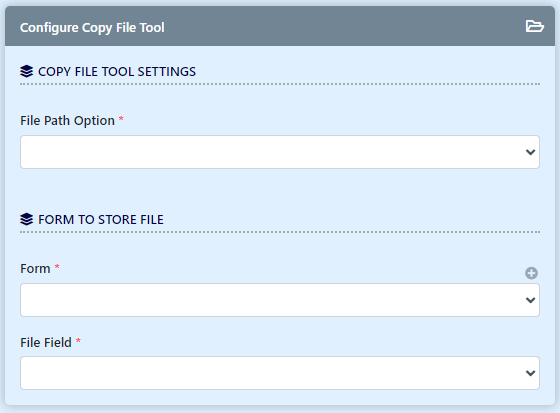Open the File Path Option dropdown
Image resolution: width=560 pixels, height=413 pixels.
click(x=280, y=152)
